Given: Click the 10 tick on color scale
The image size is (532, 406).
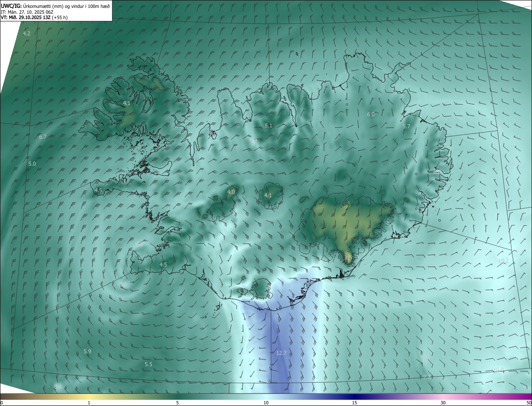Looking at the screenshot, I should coord(266,403).
